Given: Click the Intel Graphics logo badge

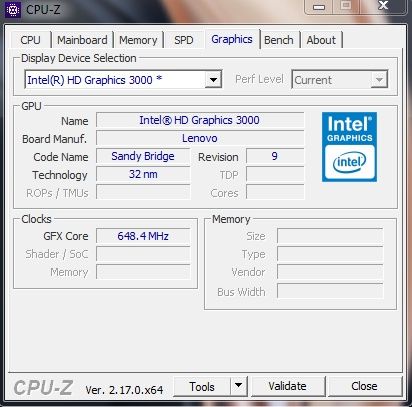Looking at the screenshot, I should click(x=349, y=147).
